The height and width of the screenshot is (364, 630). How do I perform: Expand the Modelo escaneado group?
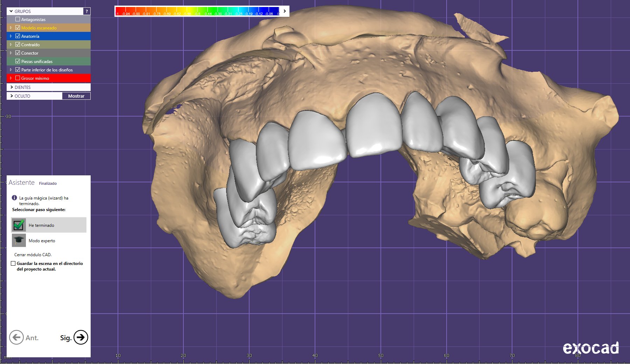point(11,28)
